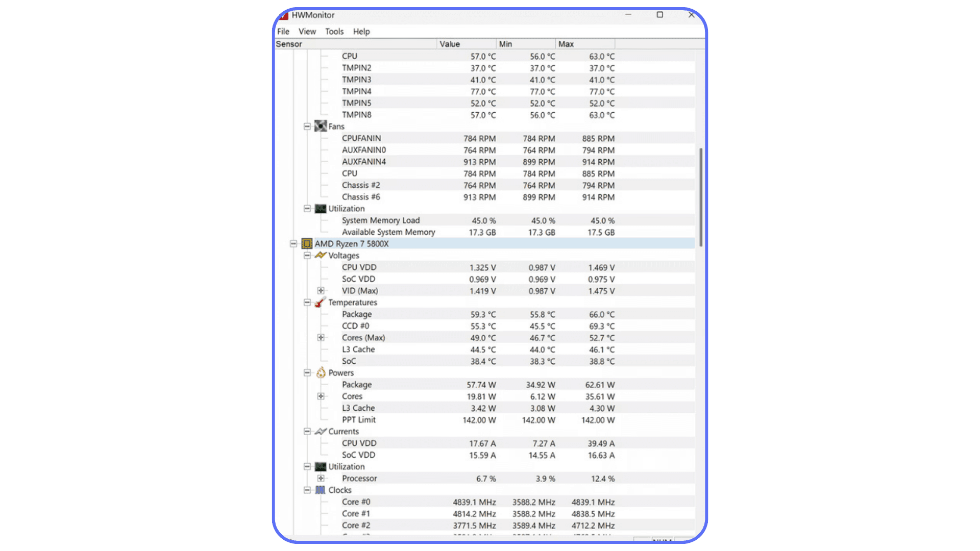Collapse the Clocks group
The image size is (980, 551).
point(307,490)
